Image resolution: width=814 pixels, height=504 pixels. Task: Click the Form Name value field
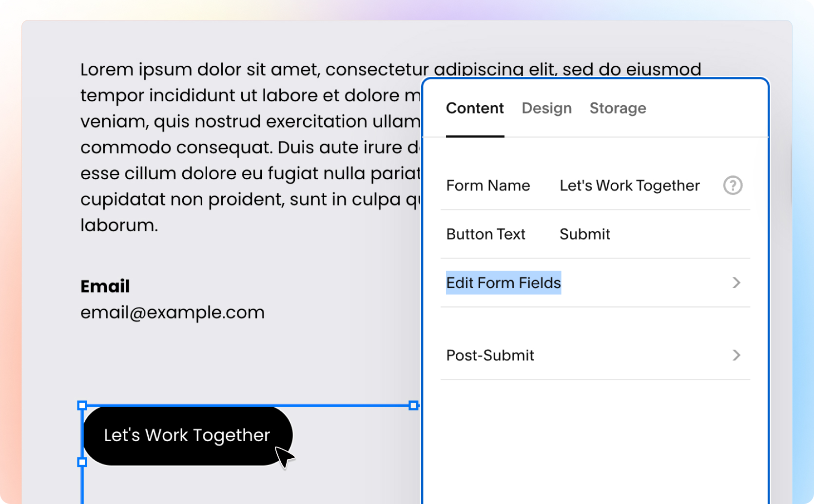point(629,186)
